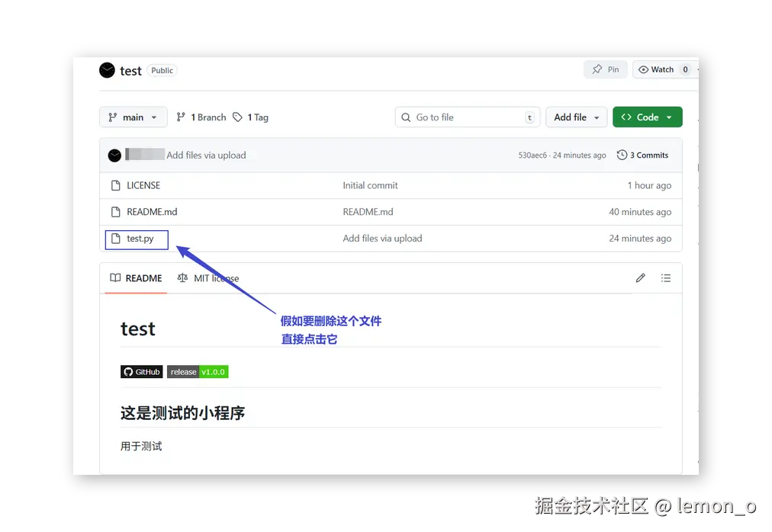The height and width of the screenshot is (532, 772).
Task: Click the contributor avatar in the commit bar
Action: pos(114,155)
